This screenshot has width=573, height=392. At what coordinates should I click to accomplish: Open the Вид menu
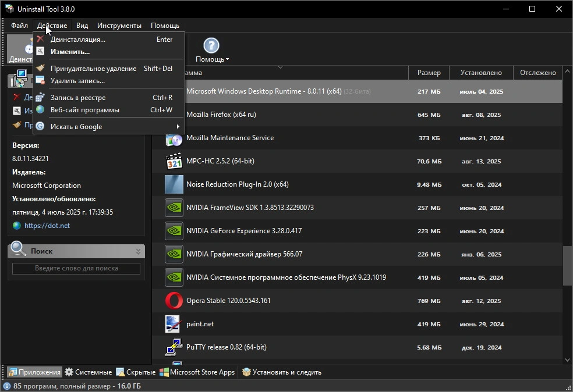click(82, 26)
